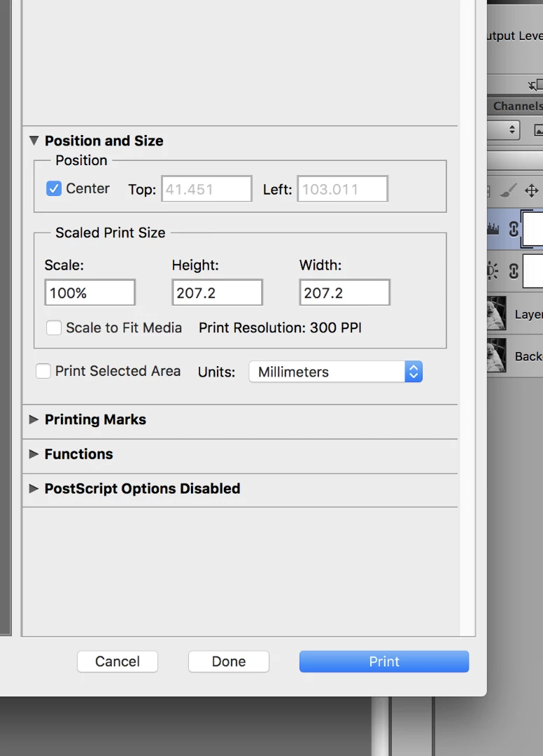Click the lock position move icon
This screenshot has height=756, width=543.
coord(531,190)
